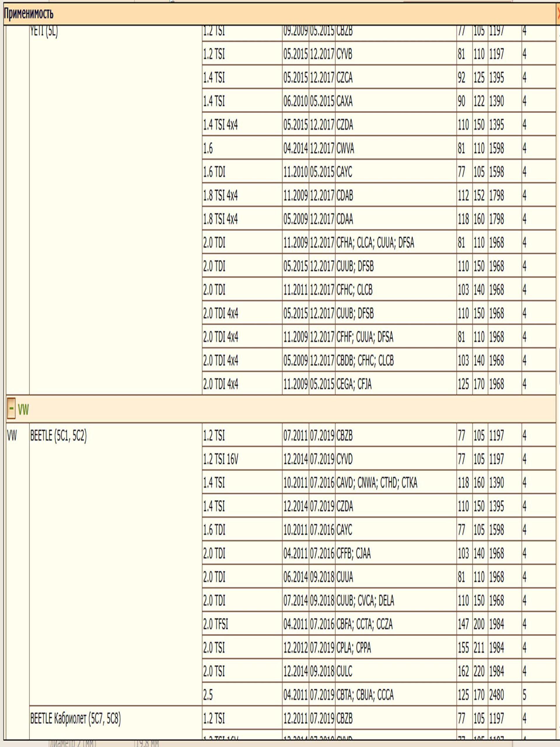Select the CWVA engine code row
The height and width of the screenshot is (747, 560).
point(345,149)
